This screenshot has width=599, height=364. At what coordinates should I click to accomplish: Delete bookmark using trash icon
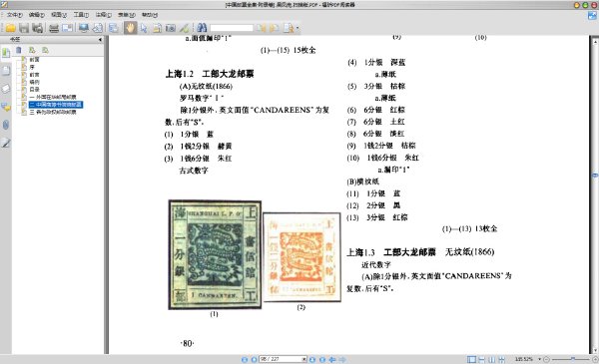pyautogui.click(x=18, y=50)
